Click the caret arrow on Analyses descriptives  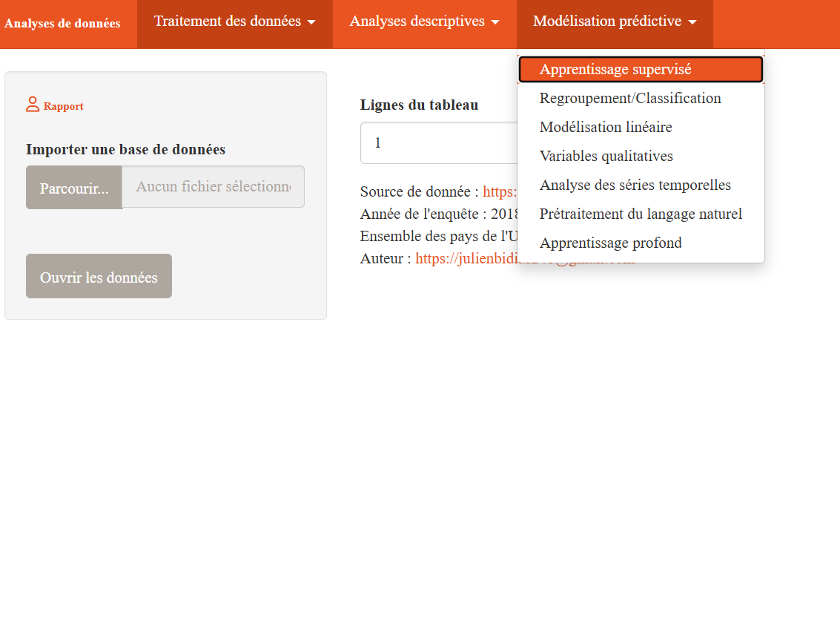coord(495,22)
